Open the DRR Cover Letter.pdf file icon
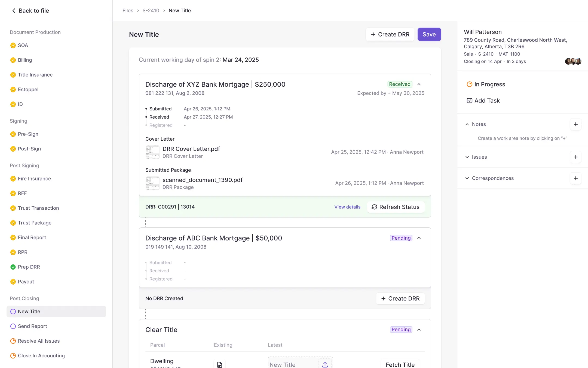 click(x=153, y=152)
